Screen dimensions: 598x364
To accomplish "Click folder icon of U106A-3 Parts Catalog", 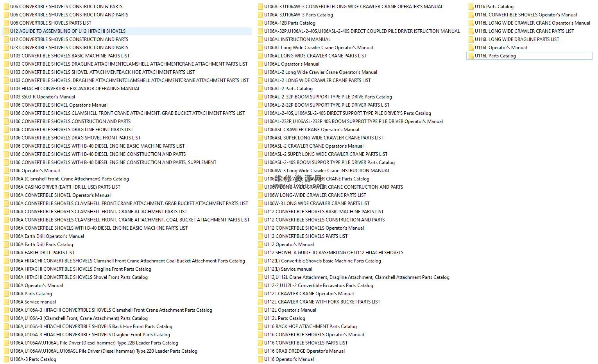I will coord(6,359).
